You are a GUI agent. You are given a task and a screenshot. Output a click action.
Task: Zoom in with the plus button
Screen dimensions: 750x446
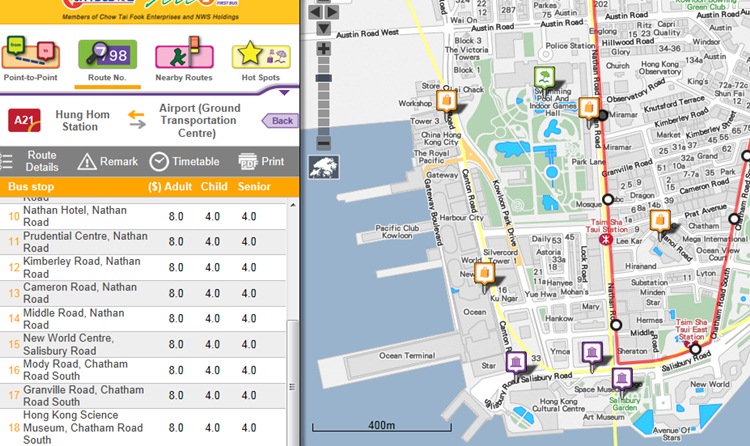324,48
